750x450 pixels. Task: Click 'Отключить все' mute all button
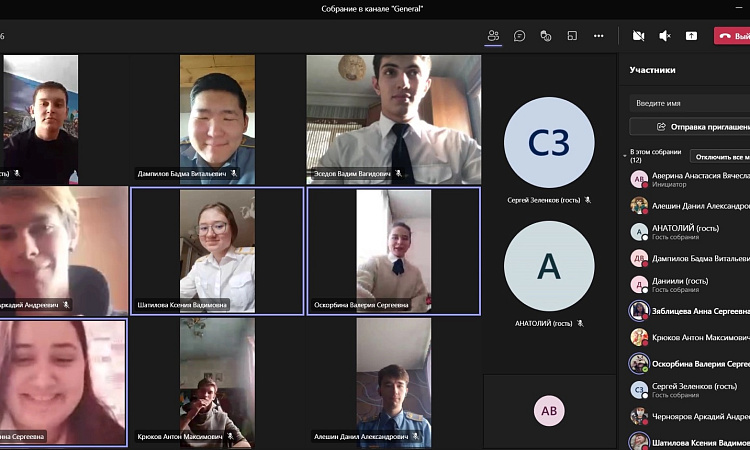720,157
